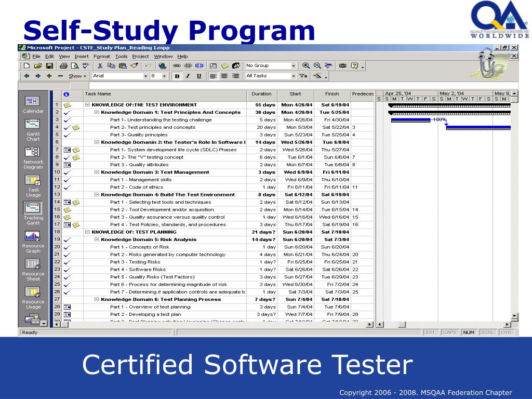Toggle Underline formatting
This screenshot has height=399, width=532.
coord(198,76)
